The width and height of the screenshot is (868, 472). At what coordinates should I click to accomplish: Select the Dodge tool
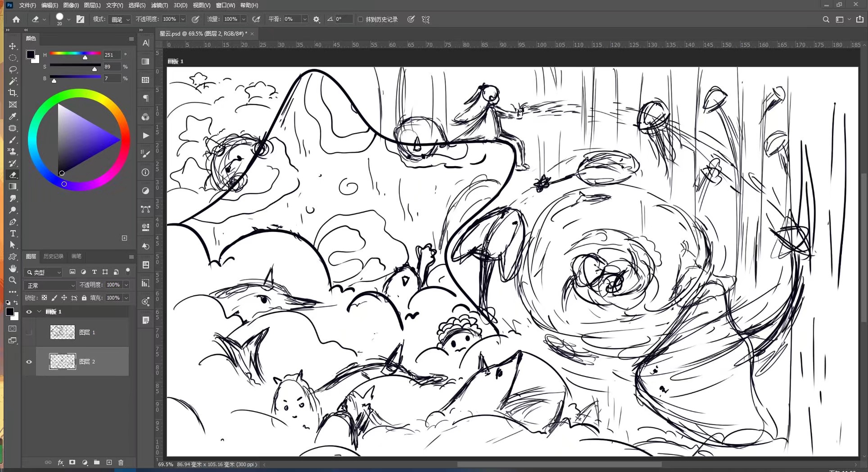pos(13,210)
